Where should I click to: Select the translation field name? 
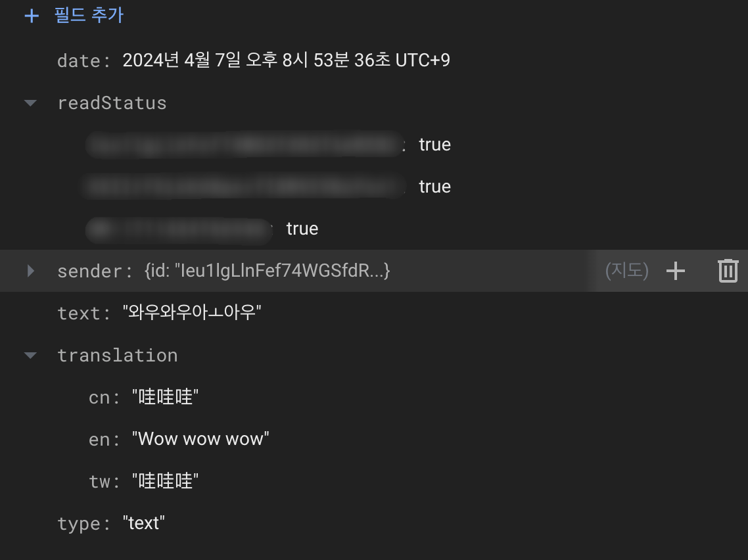click(117, 356)
